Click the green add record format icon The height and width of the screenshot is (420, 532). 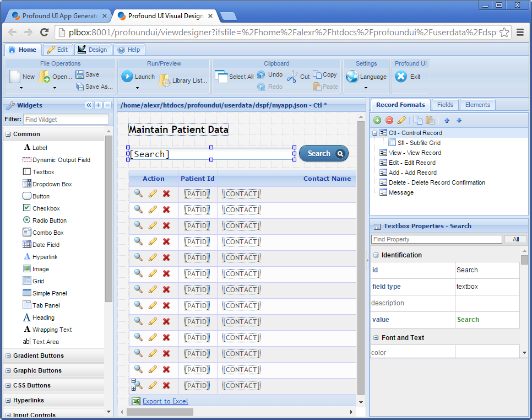377,120
